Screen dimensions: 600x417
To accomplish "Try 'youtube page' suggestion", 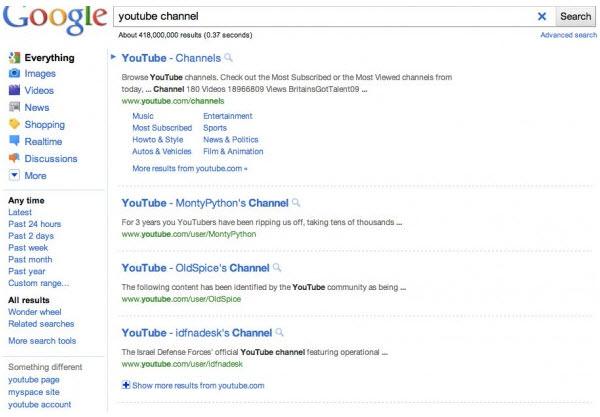I will point(34,380).
